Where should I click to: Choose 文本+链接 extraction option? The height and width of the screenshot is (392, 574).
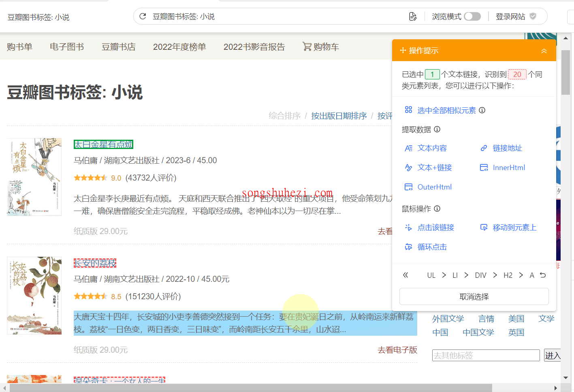point(435,168)
